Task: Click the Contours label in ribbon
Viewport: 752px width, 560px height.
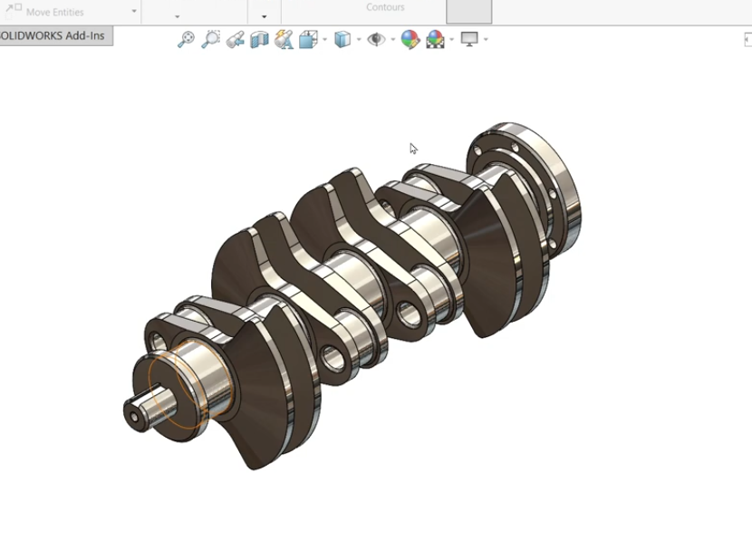Action: [x=385, y=7]
